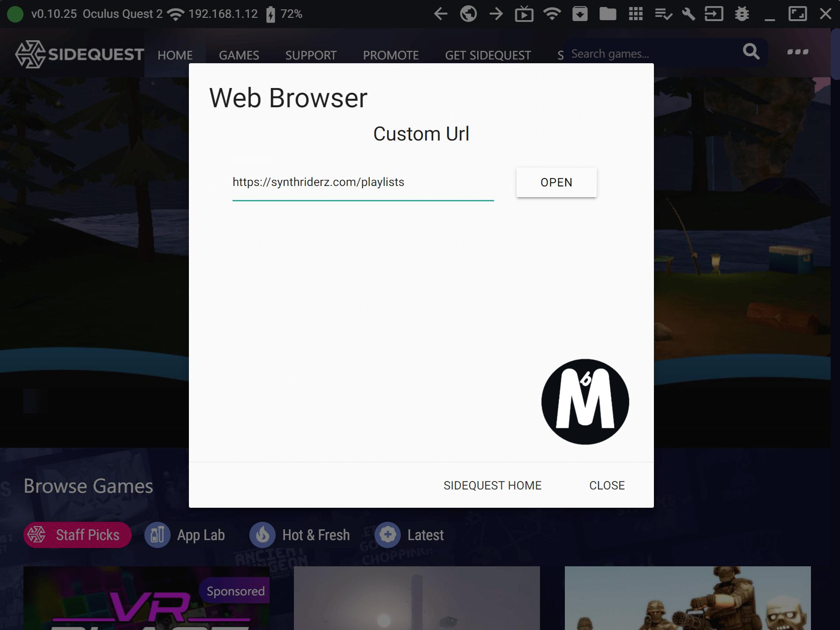Click the Browse Games heading
Image resolution: width=840 pixels, height=630 pixels.
pyautogui.click(x=88, y=486)
